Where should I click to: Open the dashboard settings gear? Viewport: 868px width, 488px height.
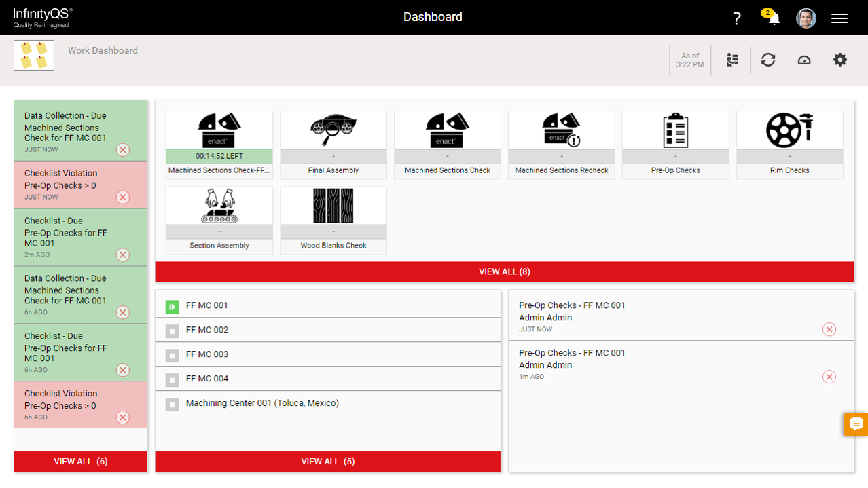(x=840, y=60)
